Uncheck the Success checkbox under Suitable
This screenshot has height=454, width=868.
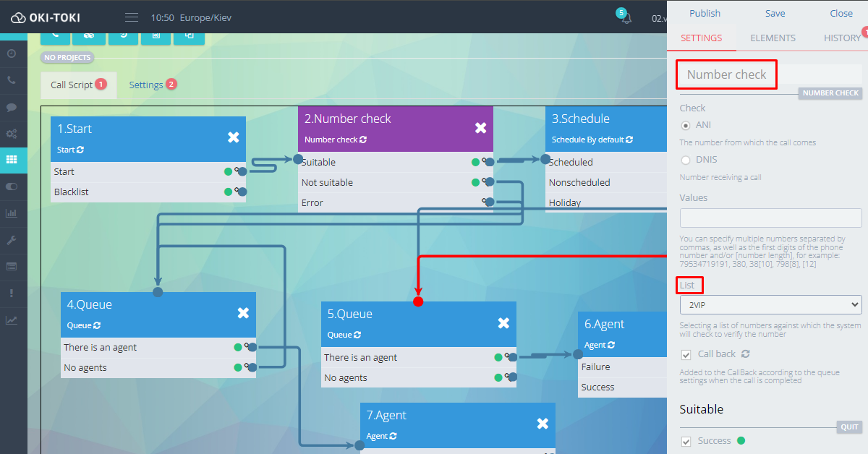pos(686,441)
